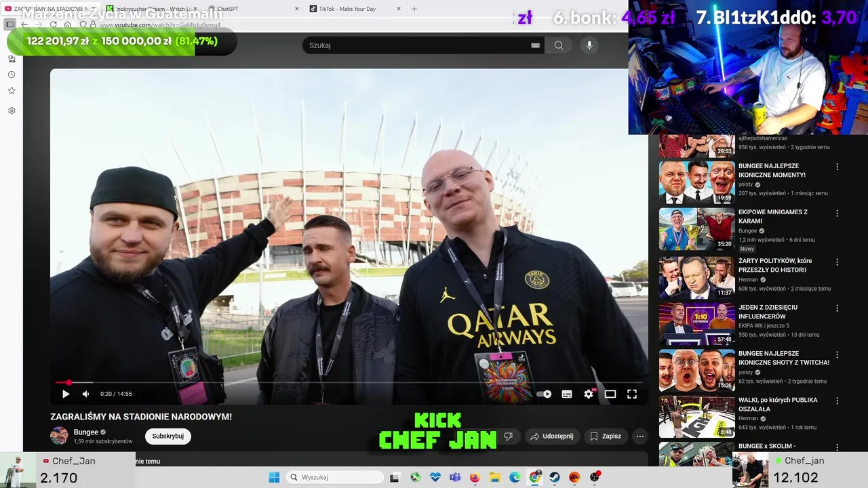Open Microsoft Edge from taskbar

515,477
